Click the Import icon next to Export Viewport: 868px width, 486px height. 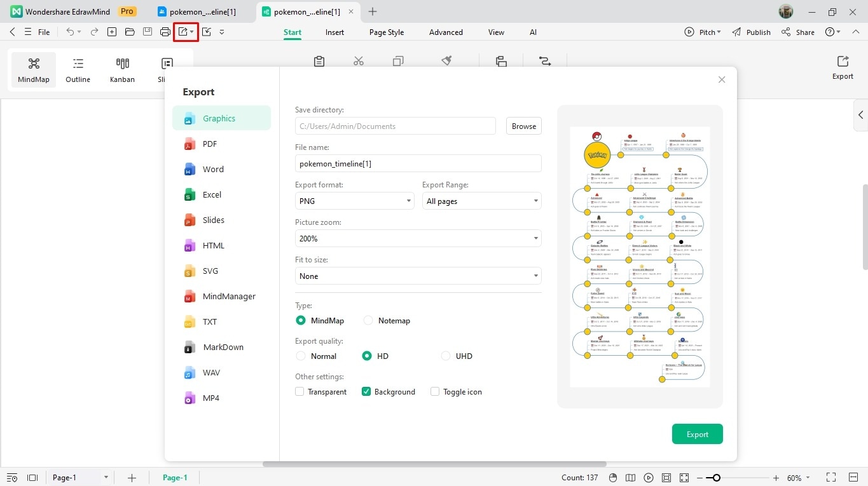[207, 32]
